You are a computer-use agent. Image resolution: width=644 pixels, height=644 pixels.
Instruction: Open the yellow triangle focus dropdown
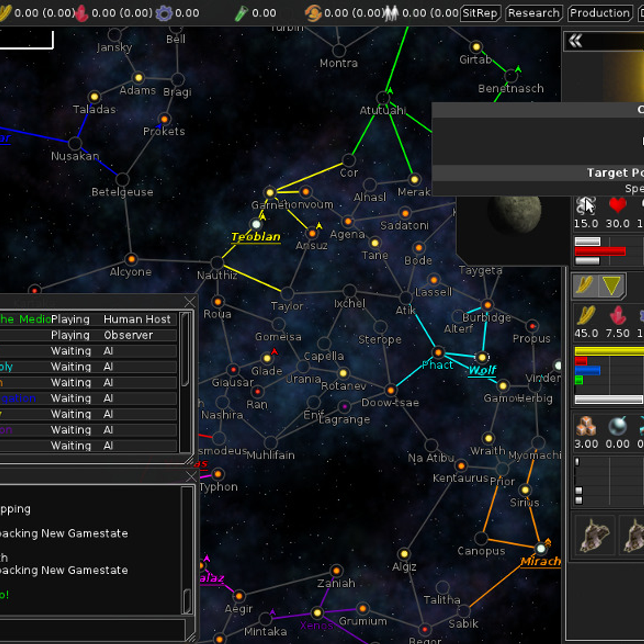coord(611,286)
